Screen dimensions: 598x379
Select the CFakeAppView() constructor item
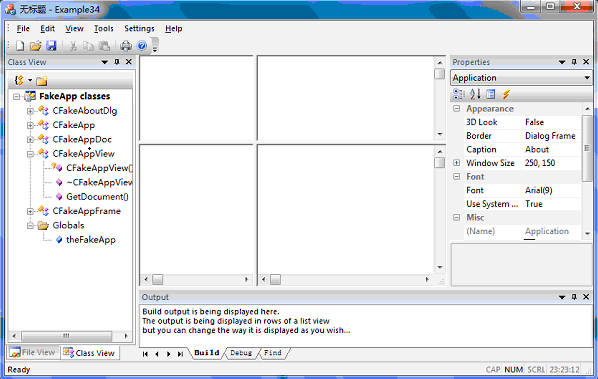(99, 168)
